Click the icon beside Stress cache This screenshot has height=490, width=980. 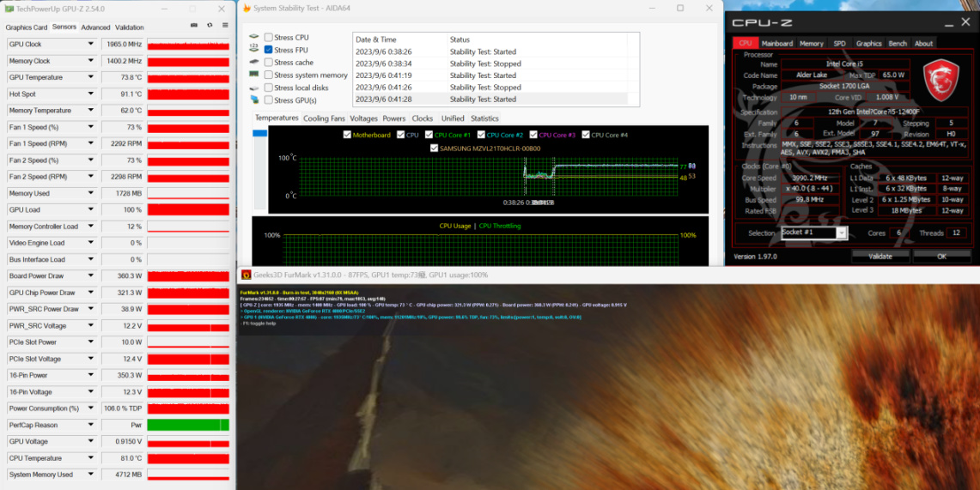(x=253, y=63)
